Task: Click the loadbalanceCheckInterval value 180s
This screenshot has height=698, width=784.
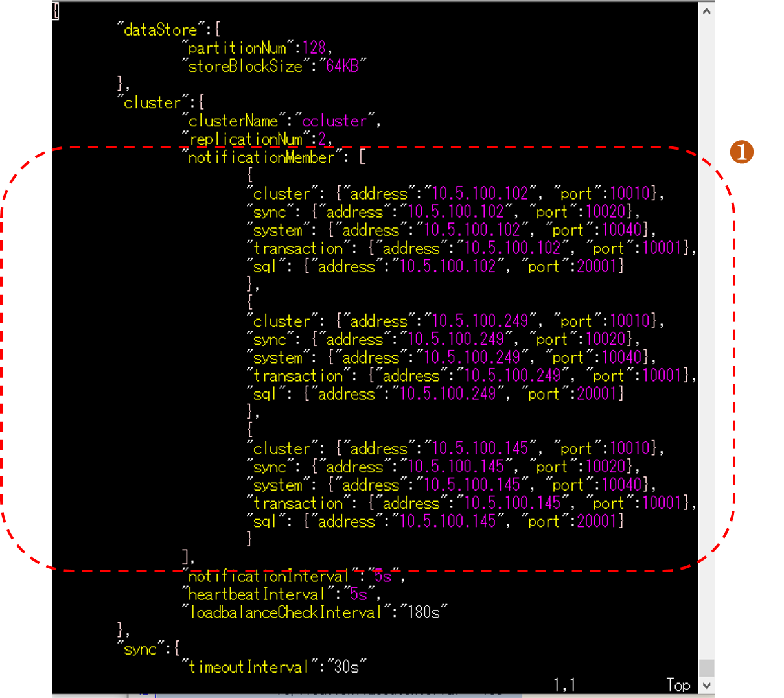Action: tap(424, 612)
